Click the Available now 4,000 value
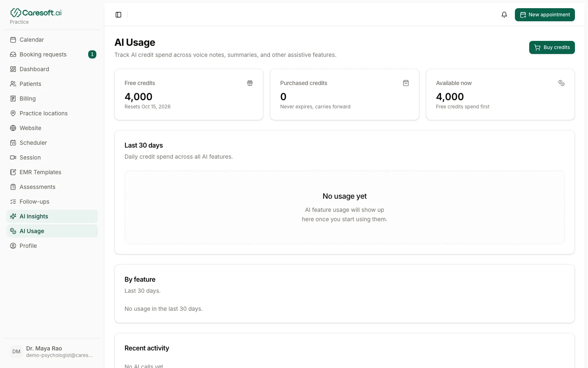Viewport: 588px width, 368px height. [450, 97]
